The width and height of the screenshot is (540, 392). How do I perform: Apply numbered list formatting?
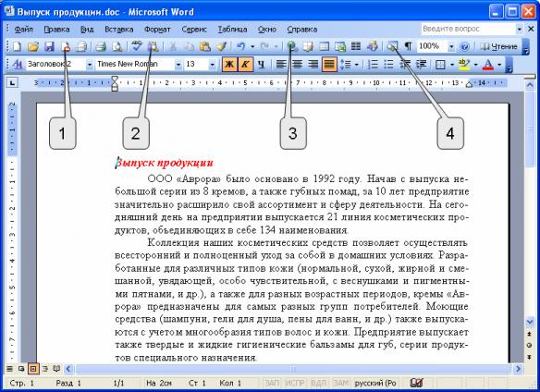coord(373,64)
